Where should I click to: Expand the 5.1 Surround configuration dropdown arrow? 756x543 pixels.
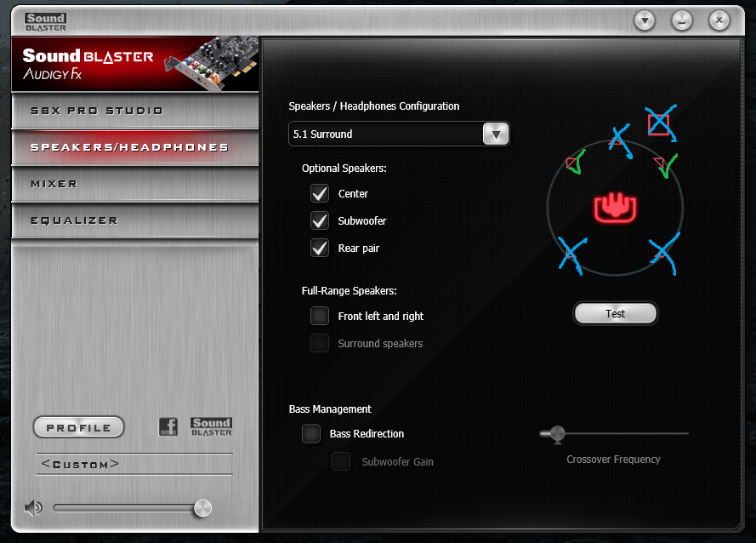pos(496,134)
